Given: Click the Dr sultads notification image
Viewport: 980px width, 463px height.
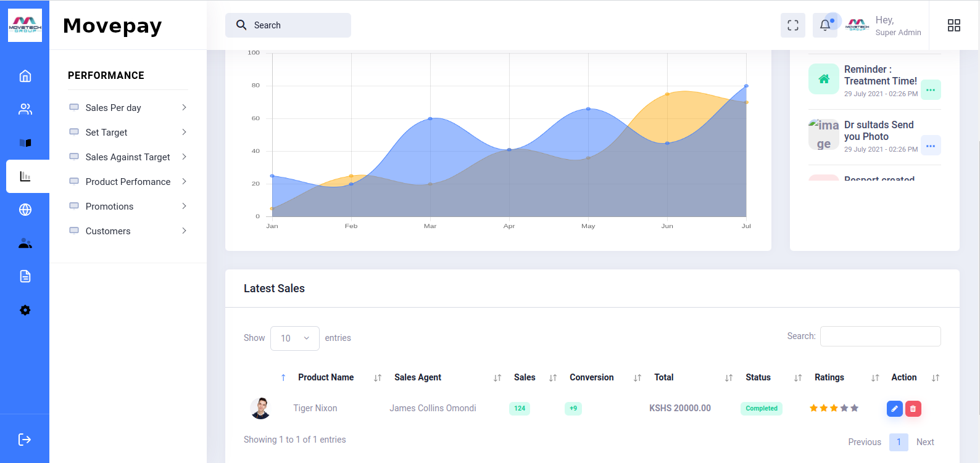Looking at the screenshot, I should point(824,134).
